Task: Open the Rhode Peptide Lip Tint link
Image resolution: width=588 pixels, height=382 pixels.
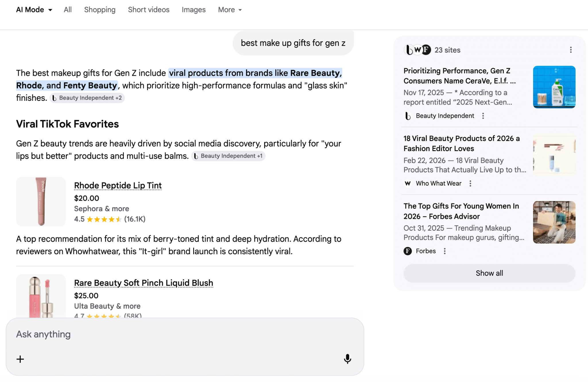Action: [118, 186]
